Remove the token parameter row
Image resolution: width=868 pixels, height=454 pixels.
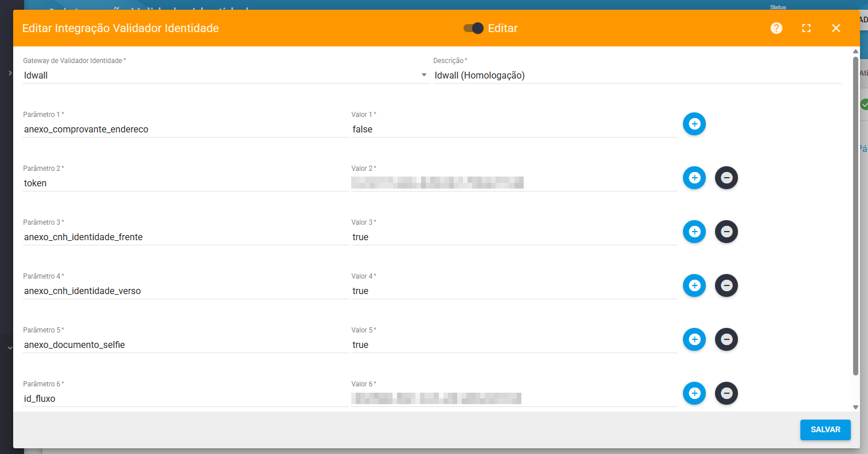click(726, 178)
